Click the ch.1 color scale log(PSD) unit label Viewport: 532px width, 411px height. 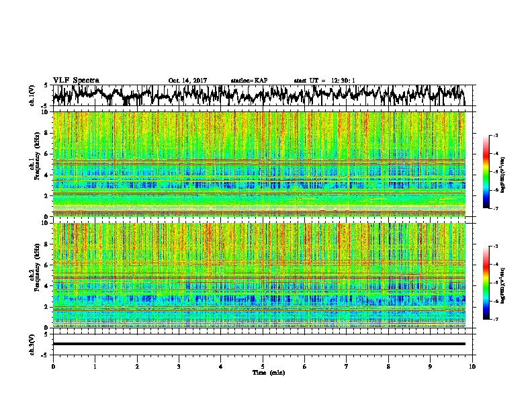[502, 175]
